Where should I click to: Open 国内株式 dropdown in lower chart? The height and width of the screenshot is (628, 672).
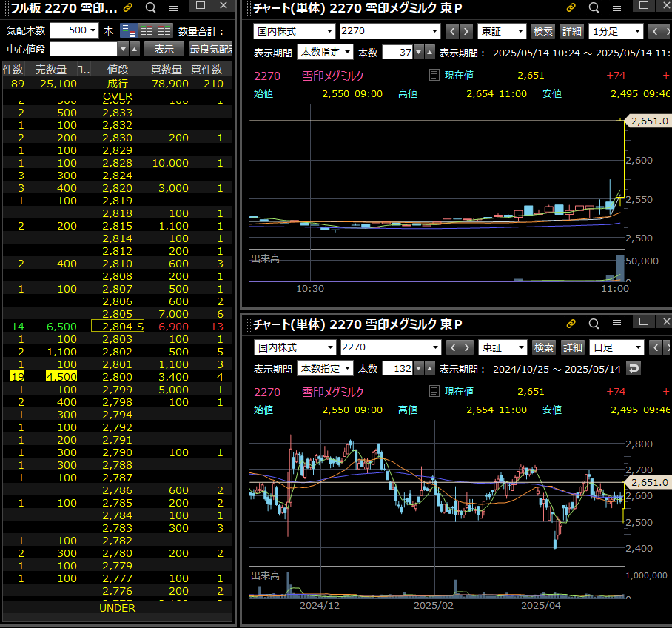(x=295, y=347)
